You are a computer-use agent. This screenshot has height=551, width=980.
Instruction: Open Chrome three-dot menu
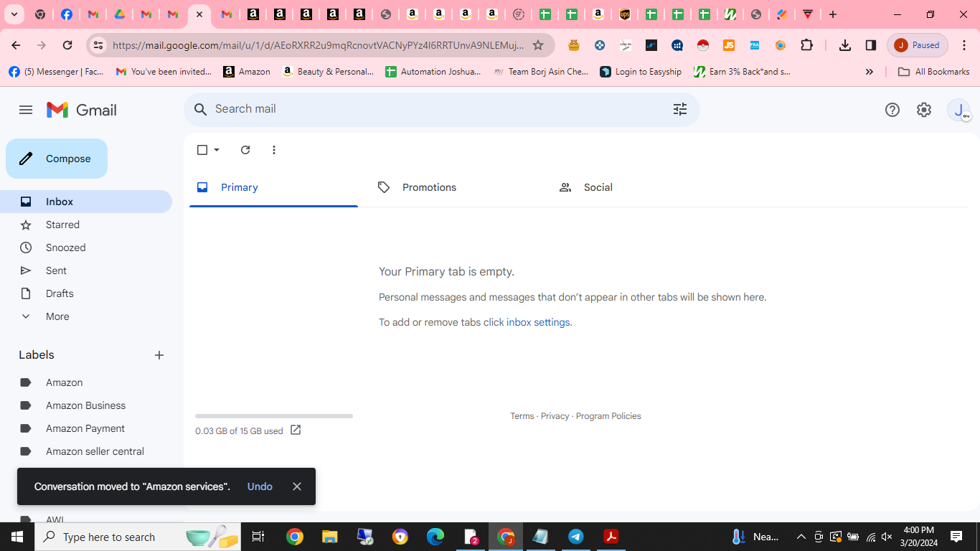click(x=963, y=45)
